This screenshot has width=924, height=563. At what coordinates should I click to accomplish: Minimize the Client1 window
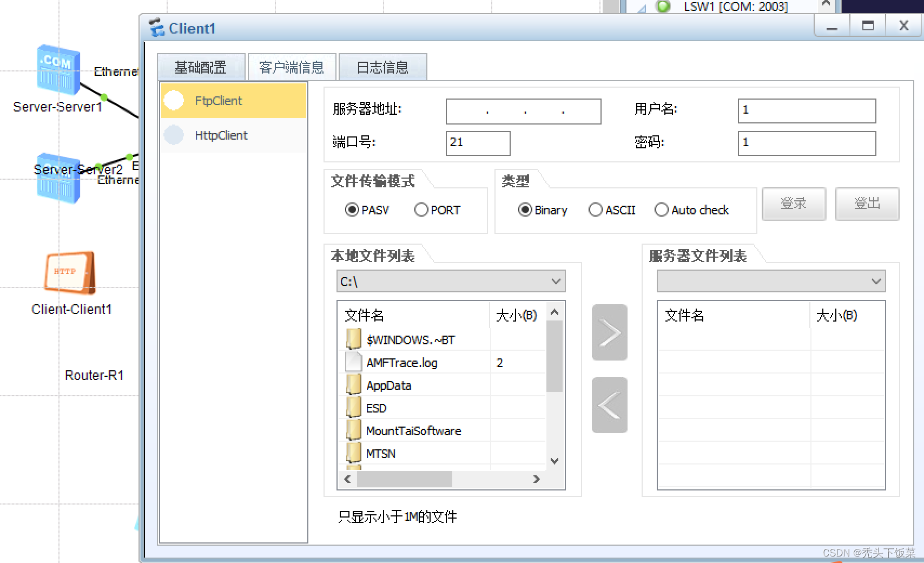pos(832,25)
